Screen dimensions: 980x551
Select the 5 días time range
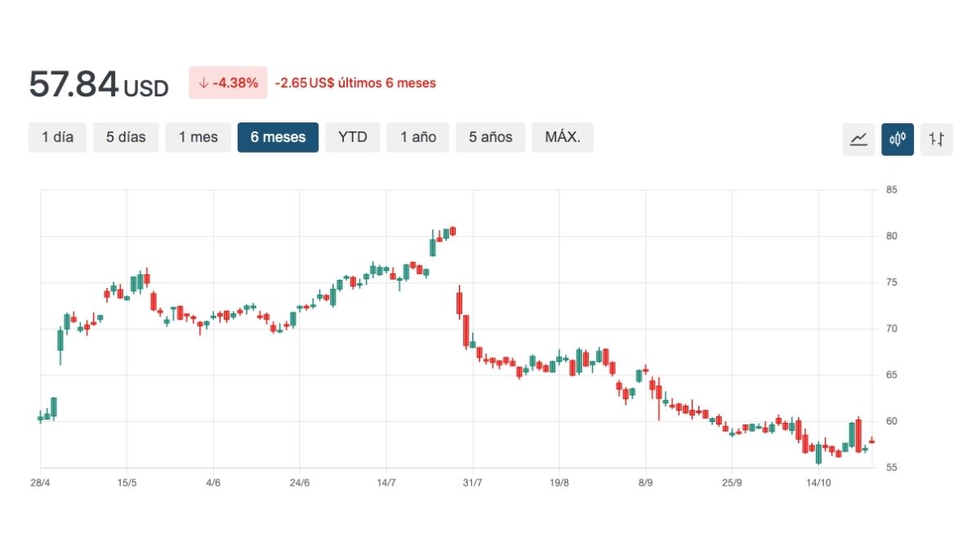tap(126, 137)
